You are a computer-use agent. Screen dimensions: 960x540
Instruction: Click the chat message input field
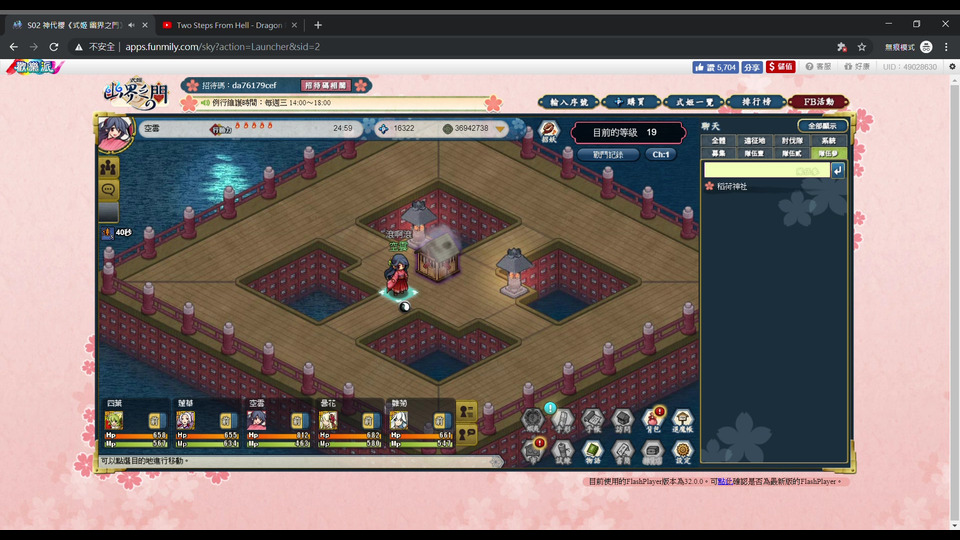pos(767,170)
